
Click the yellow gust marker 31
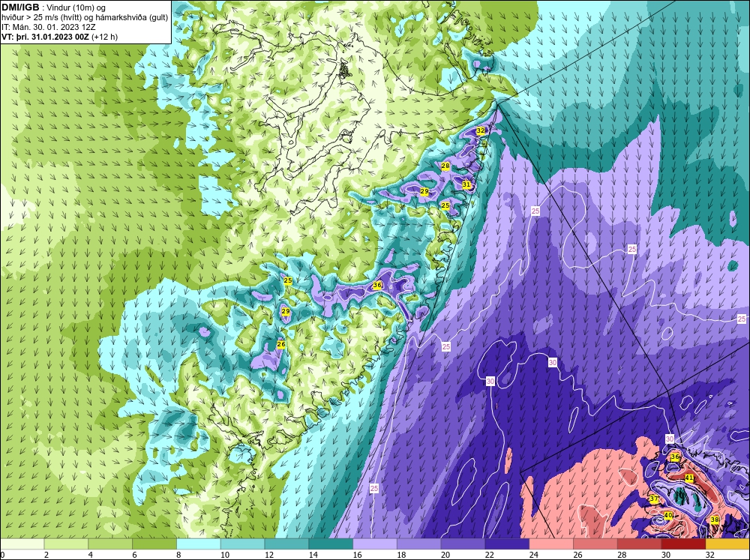[466, 184]
